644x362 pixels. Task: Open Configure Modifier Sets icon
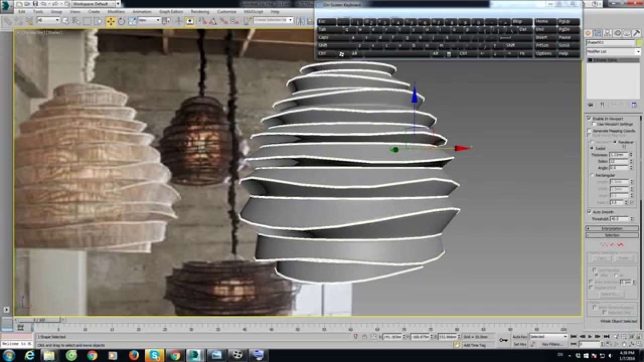[x=634, y=105]
